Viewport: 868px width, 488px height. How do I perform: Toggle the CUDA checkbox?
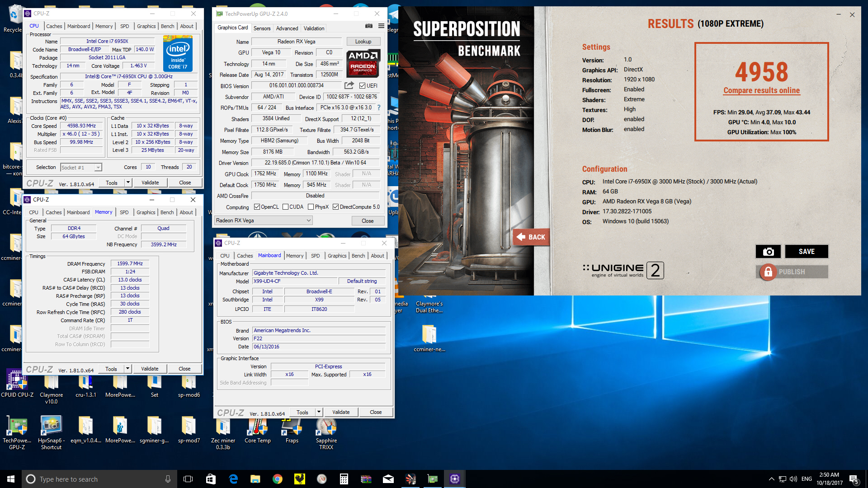coord(285,207)
